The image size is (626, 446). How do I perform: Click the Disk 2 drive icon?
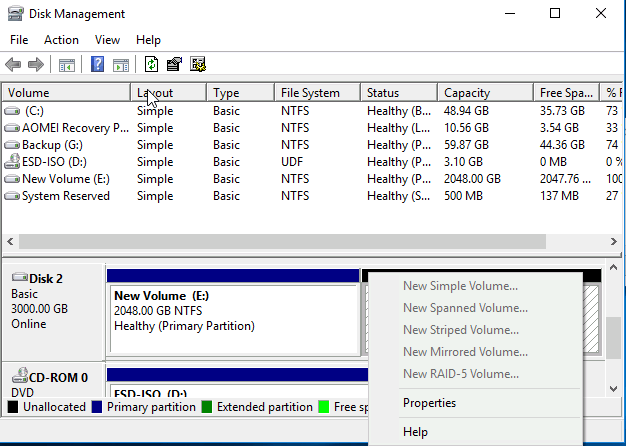point(20,277)
